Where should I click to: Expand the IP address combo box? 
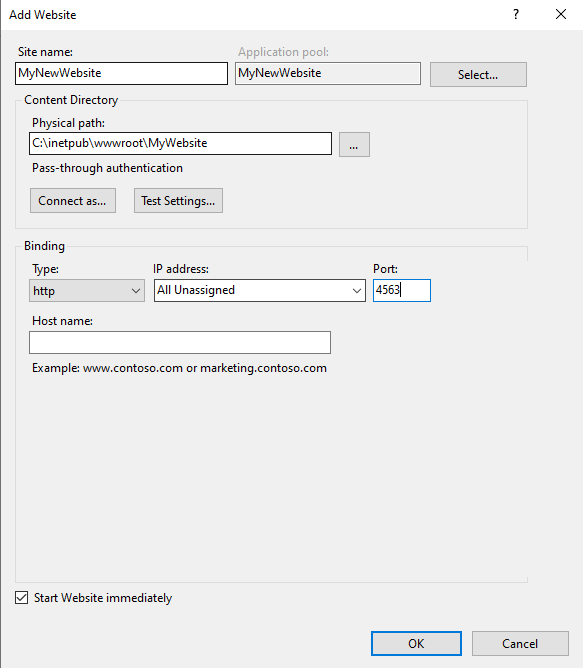[260, 291]
